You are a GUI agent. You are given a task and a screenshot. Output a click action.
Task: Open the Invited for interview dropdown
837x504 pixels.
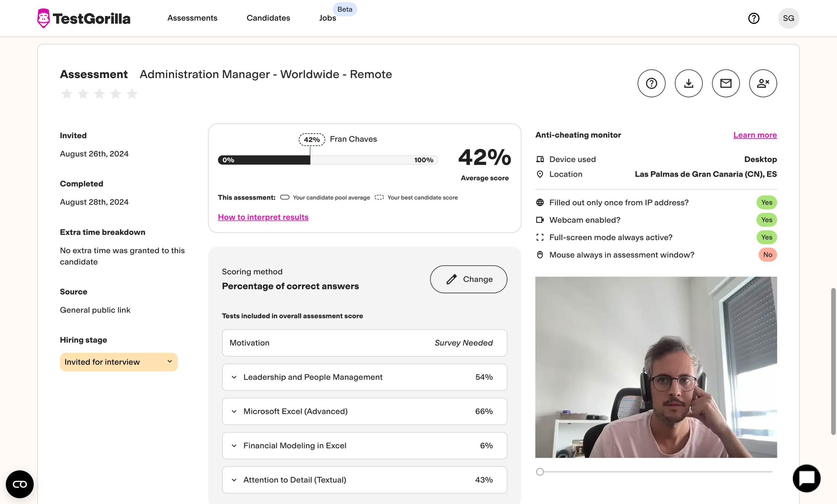click(x=119, y=362)
